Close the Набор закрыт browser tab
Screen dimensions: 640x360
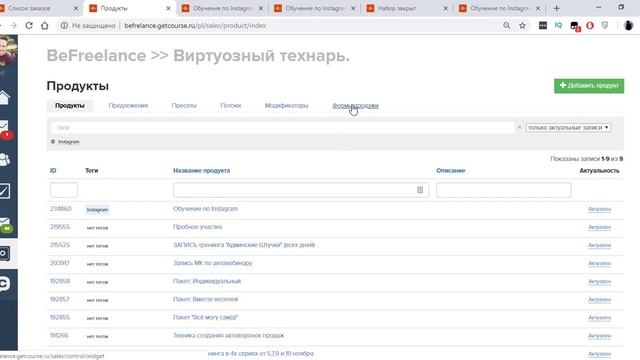click(x=445, y=8)
